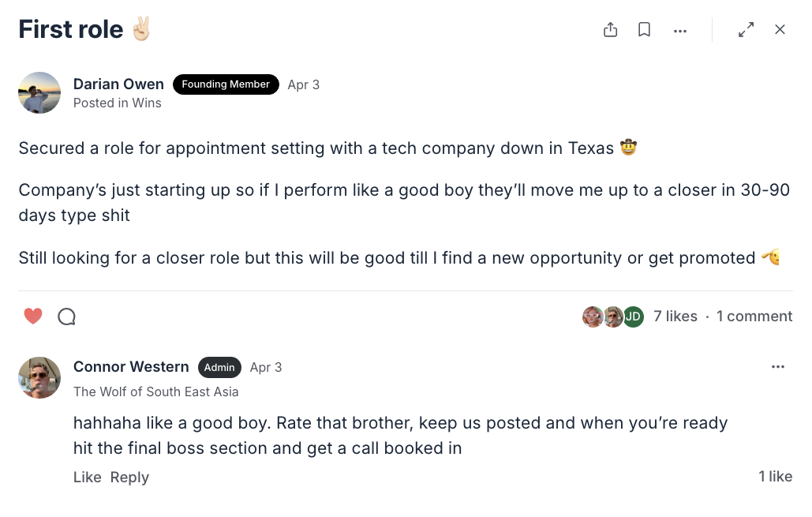Image resolution: width=812 pixels, height=517 pixels.
Task: Open the post options ellipsis menu
Action: tap(680, 31)
